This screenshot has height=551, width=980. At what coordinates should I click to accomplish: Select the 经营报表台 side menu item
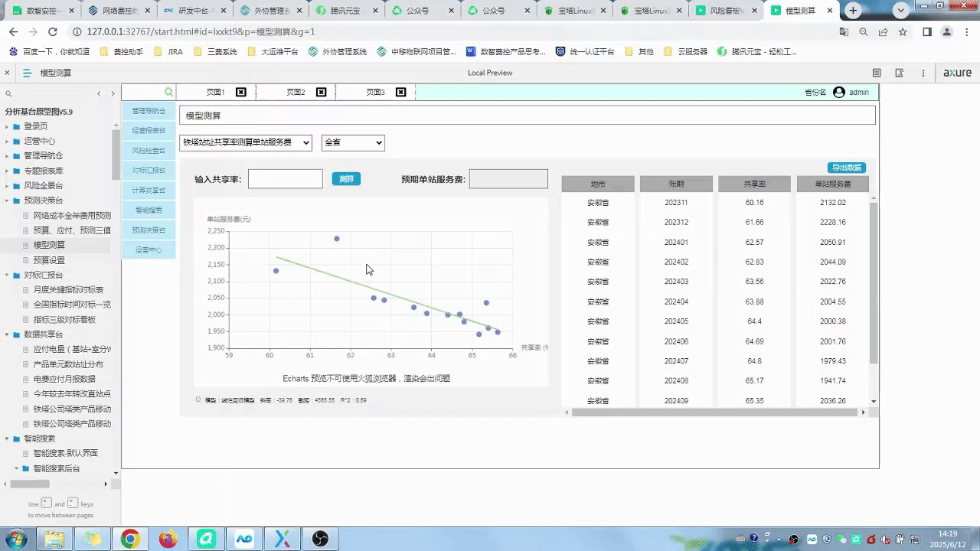[149, 131]
